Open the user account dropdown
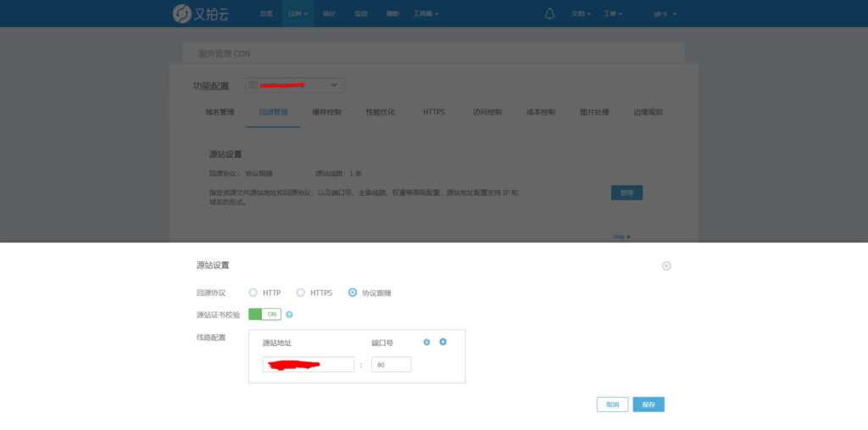This screenshot has width=868, height=430. coord(665,14)
